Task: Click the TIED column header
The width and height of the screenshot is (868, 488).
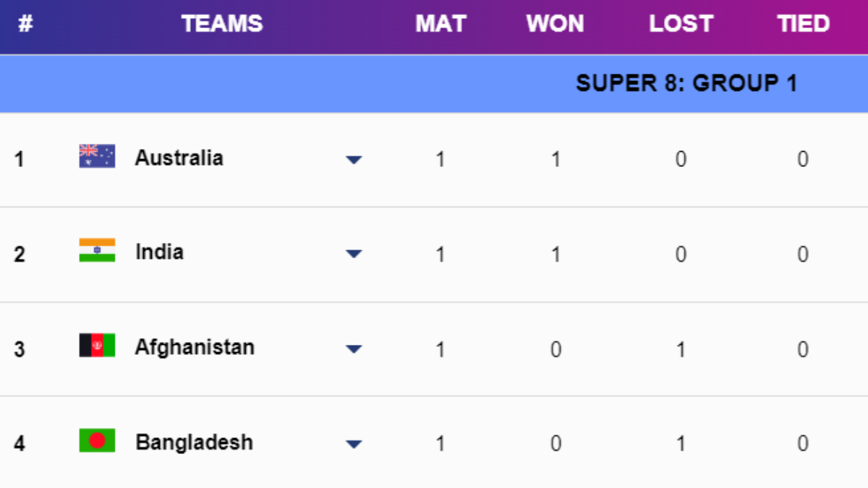Action: tap(803, 24)
